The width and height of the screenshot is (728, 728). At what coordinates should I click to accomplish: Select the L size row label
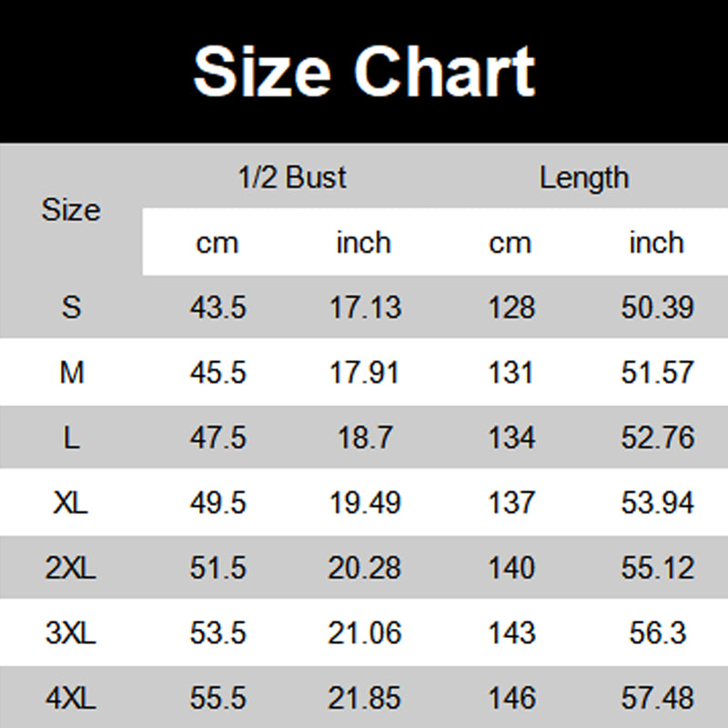72,438
